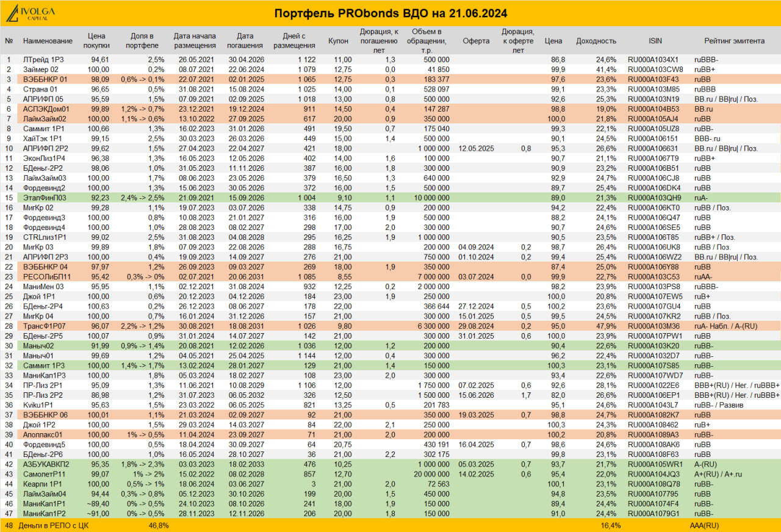Select the 'Страна 01' bond name
Image resolution: width=781 pixels, height=532 pixels.
(x=40, y=89)
